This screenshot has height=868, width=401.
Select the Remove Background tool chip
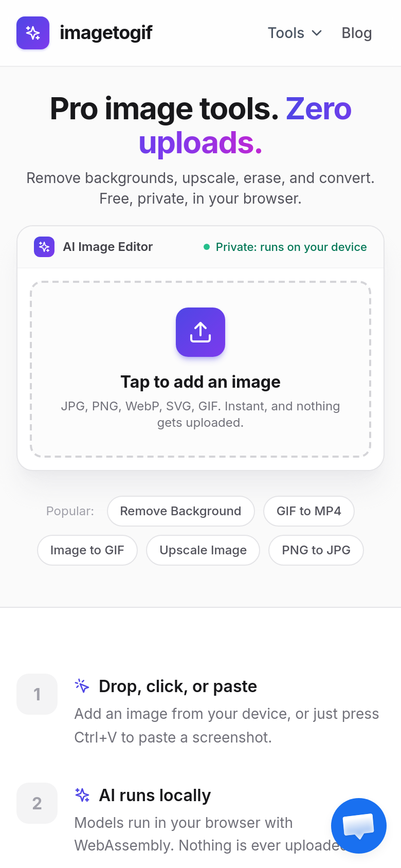(181, 511)
